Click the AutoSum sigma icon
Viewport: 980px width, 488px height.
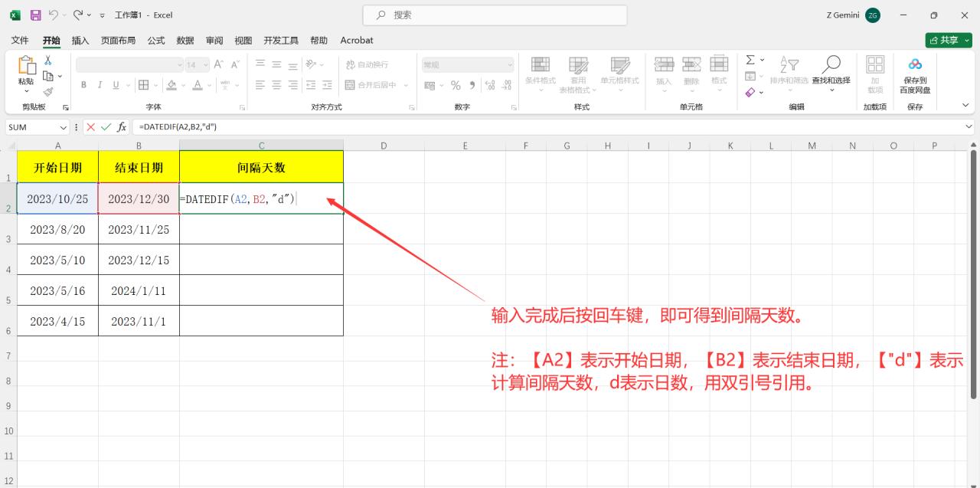(750, 60)
